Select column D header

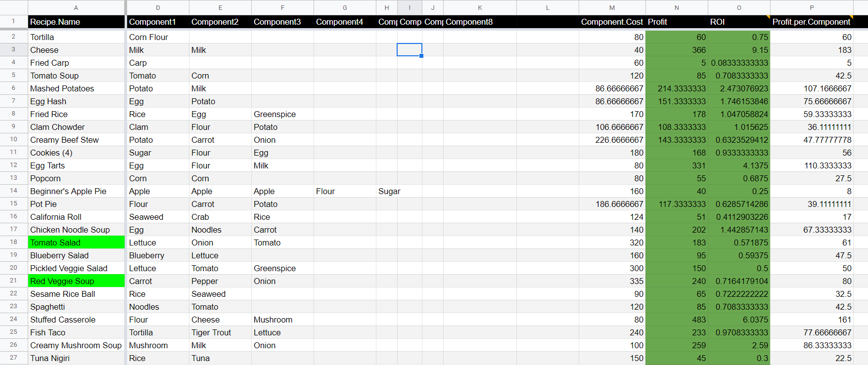coord(158,7)
